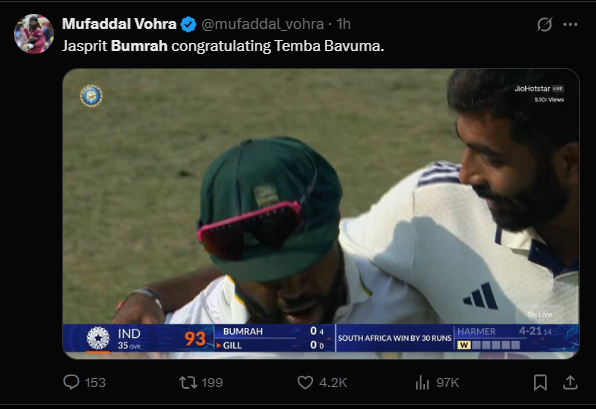The height and width of the screenshot is (409, 596).
Task: Click the Mufaddal Vohra display name
Action: point(119,24)
